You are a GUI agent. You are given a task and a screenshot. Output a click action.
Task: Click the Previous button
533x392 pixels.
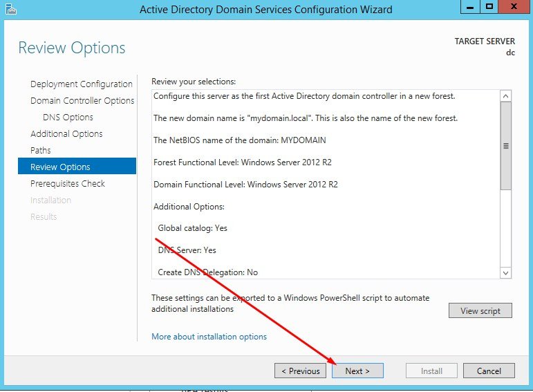tap(300, 371)
